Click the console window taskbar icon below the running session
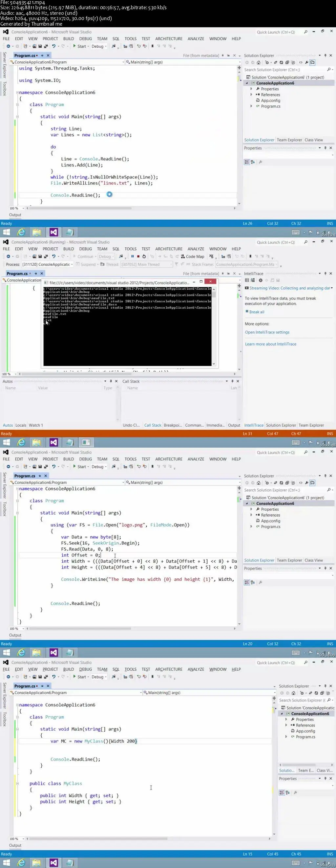 86,442
